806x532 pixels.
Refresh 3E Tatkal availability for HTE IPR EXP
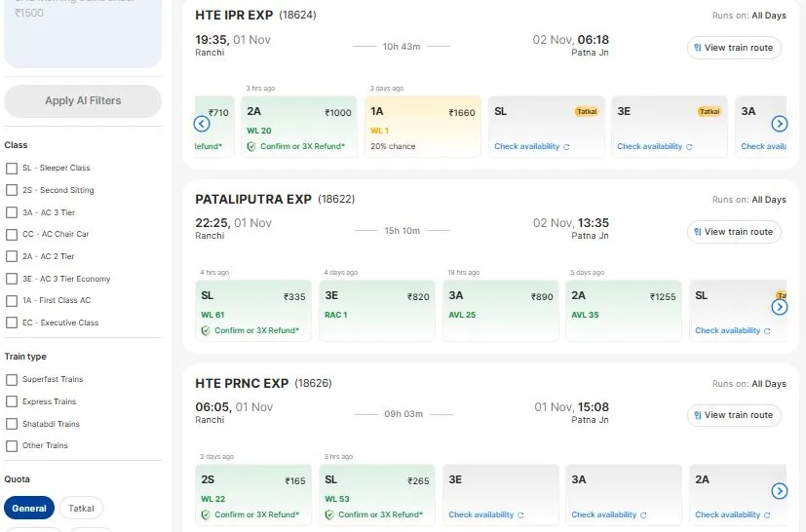(689, 147)
